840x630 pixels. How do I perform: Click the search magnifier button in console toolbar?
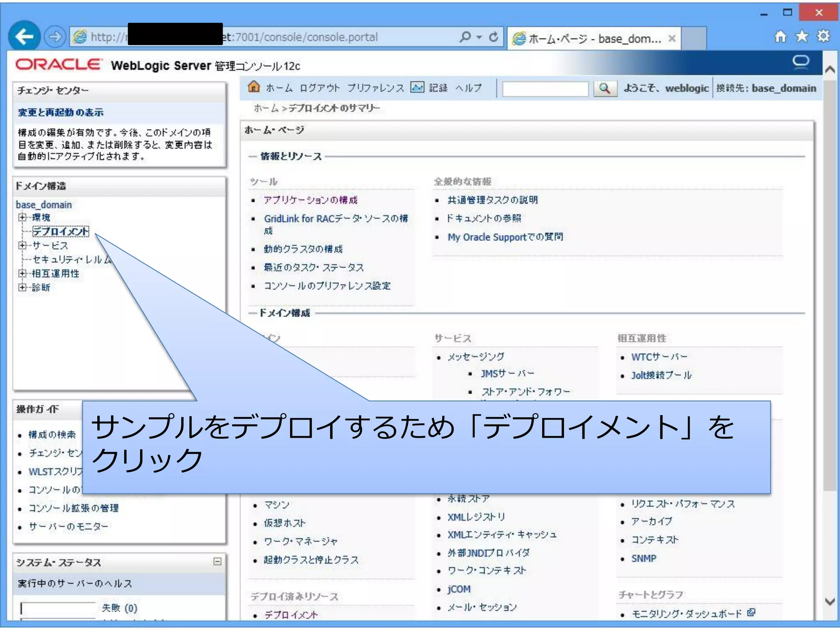pyautogui.click(x=605, y=88)
